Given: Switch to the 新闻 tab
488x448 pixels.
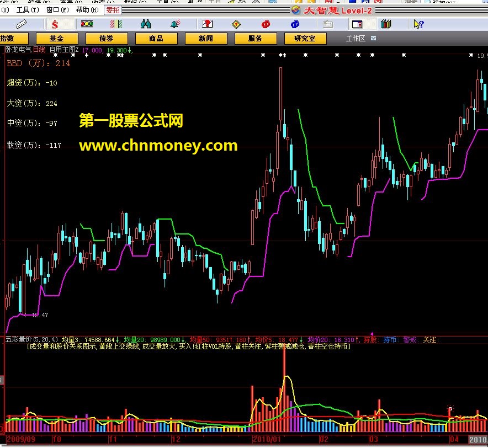Looking at the screenshot, I should point(206,39).
